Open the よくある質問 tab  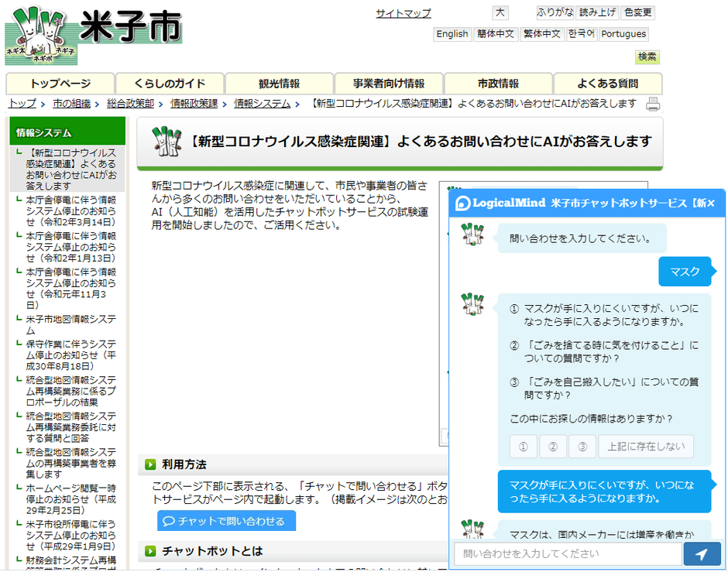click(607, 84)
